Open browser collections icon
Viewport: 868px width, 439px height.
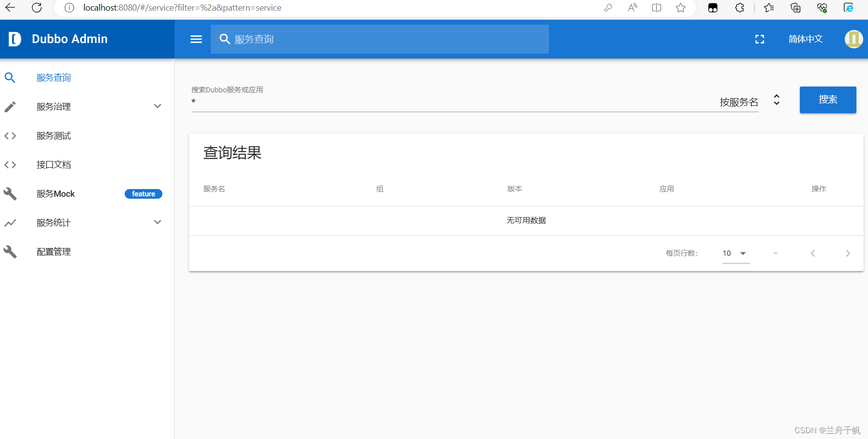pyautogui.click(x=796, y=8)
